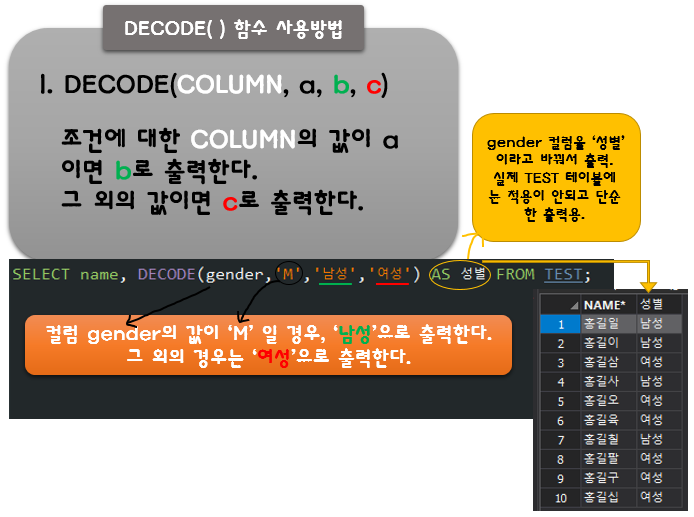Click the 여성 cell in 홍길구's row
The height and width of the screenshot is (517, 694).
click(x=659, y=478)
